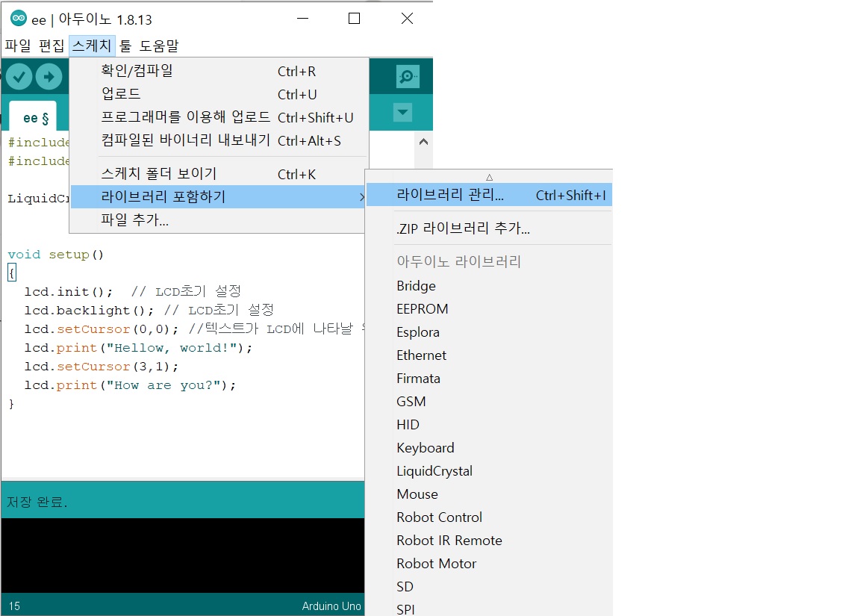Click the 스케치 menu
This screenshot has width=860, height=616.
coord(92,46)
